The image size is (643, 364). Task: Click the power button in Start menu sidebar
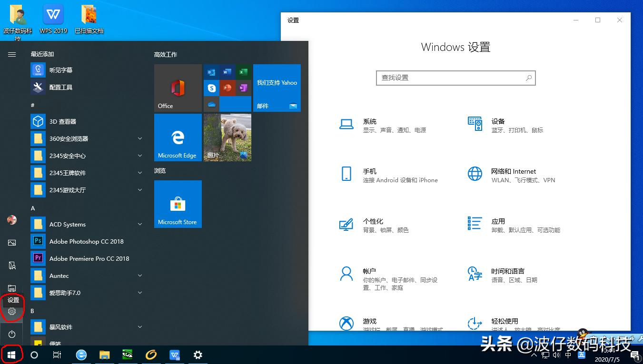11,334
